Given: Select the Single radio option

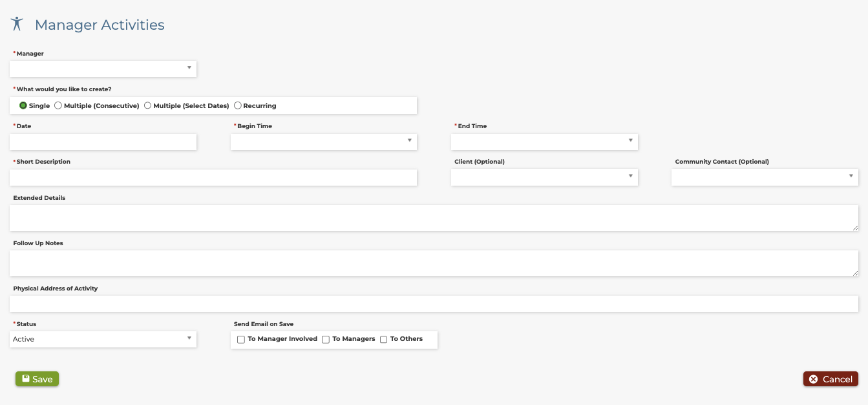Looking at the screenshot, I should (x=23, y=105).
